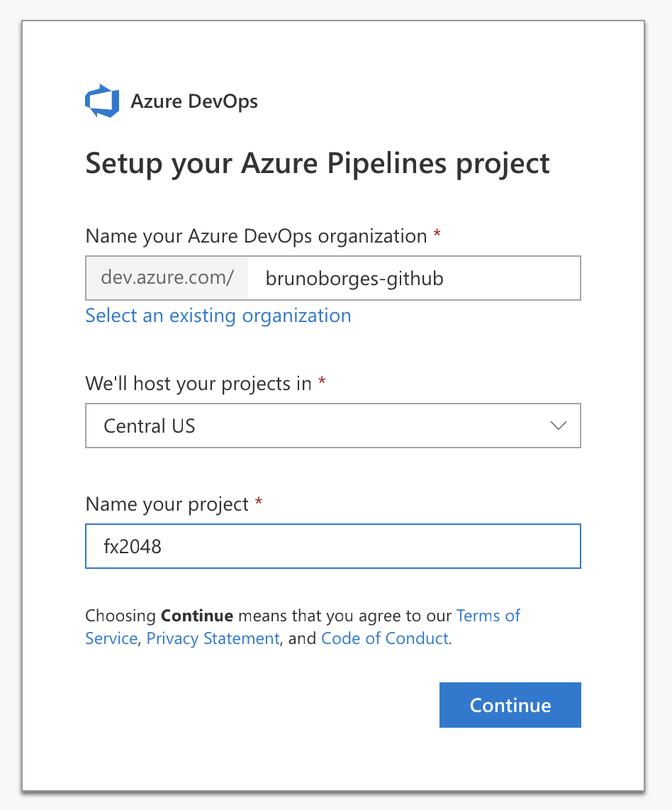Open Select an existing organization link
This screenshot has width=672, height=810.
[218, 316]
